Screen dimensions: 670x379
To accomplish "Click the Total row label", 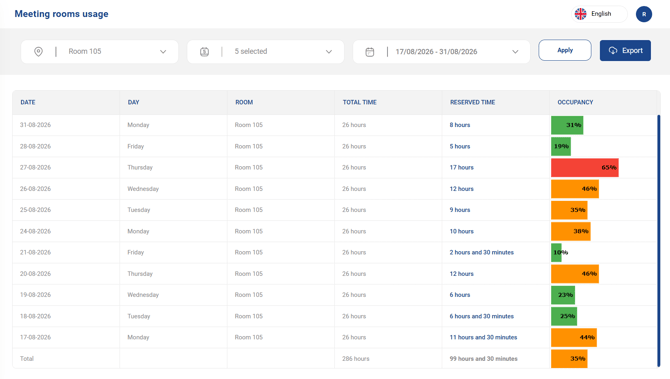I will 26,359.
